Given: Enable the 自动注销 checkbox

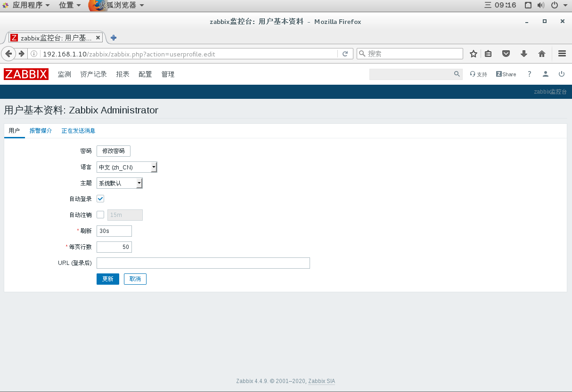Looking at the screenshot, I should click(x=100, y=215).
